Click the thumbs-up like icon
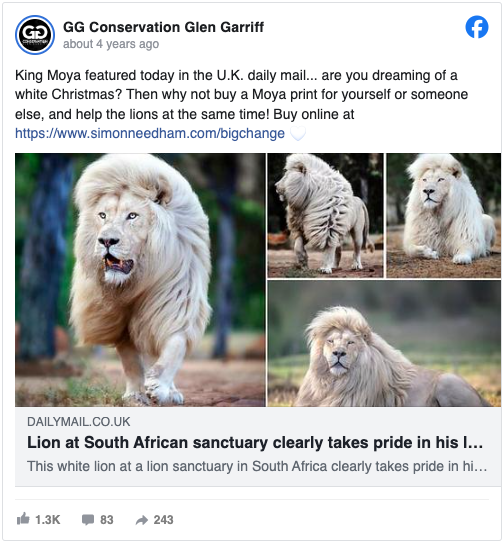503x543 pixels. (23, 519)
